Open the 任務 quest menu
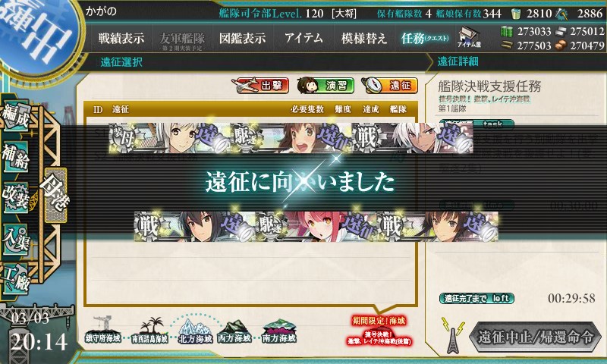Viewport: 607px width, 364px height. (425, 38)
